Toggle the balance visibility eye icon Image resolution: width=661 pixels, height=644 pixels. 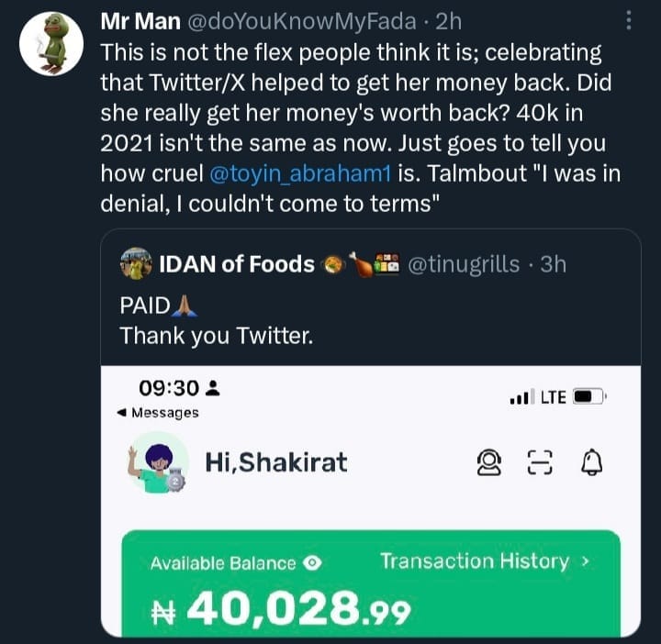tap(311, 563)
